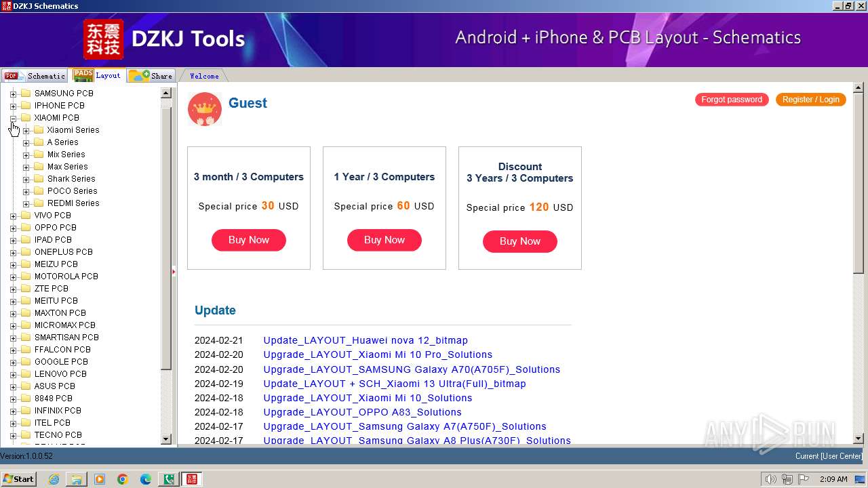The image size is (868, 488).
Task: Select the SAMSUNG PCB folder icon
Action: [x=26, y=94]
